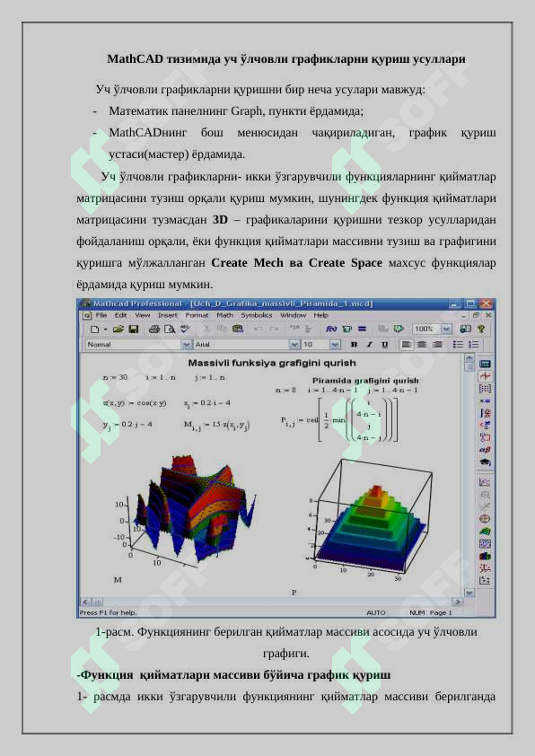Open the Programming toolbar icon

pos(485,437)
